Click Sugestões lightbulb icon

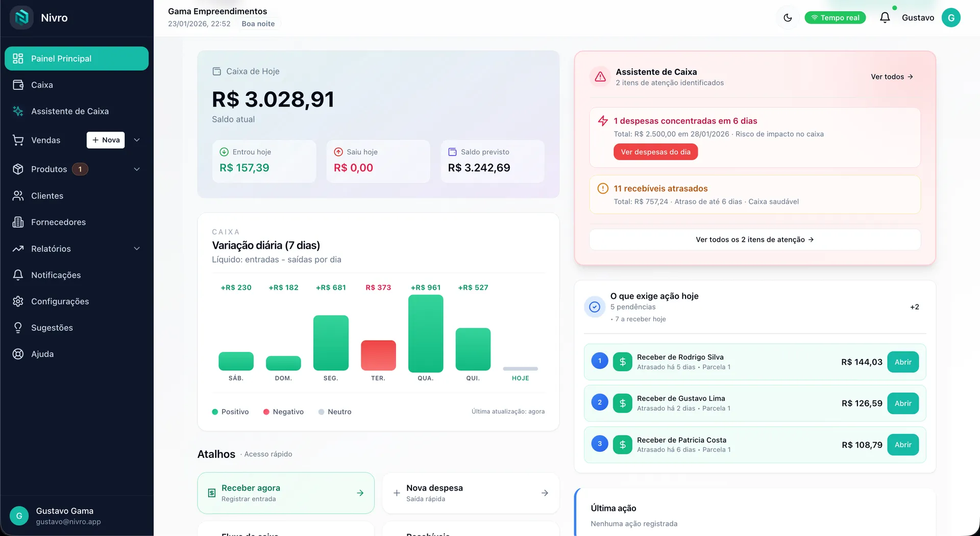point(18,328)
